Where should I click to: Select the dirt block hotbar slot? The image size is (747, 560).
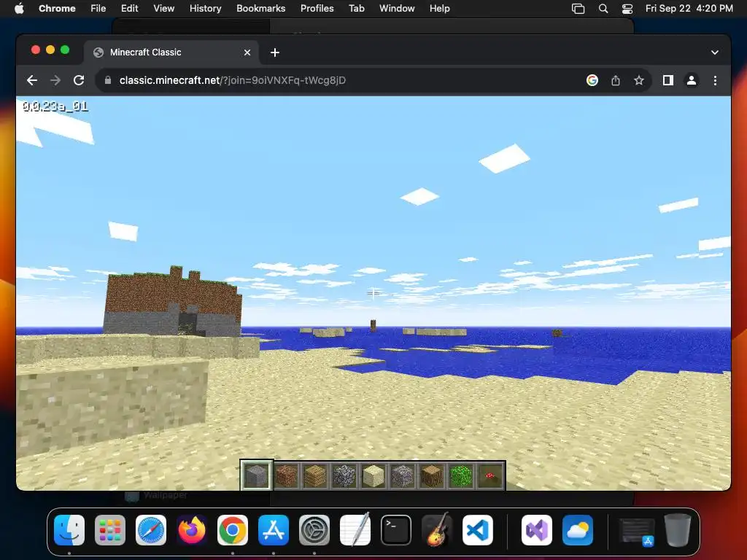(286, 475)
